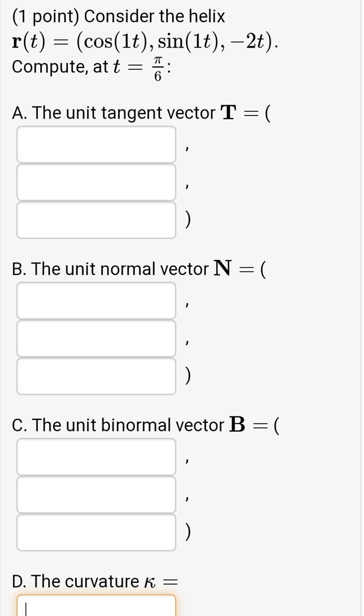Click the first input field for normal vector N
364x616 pixels.
pos(96,301)
